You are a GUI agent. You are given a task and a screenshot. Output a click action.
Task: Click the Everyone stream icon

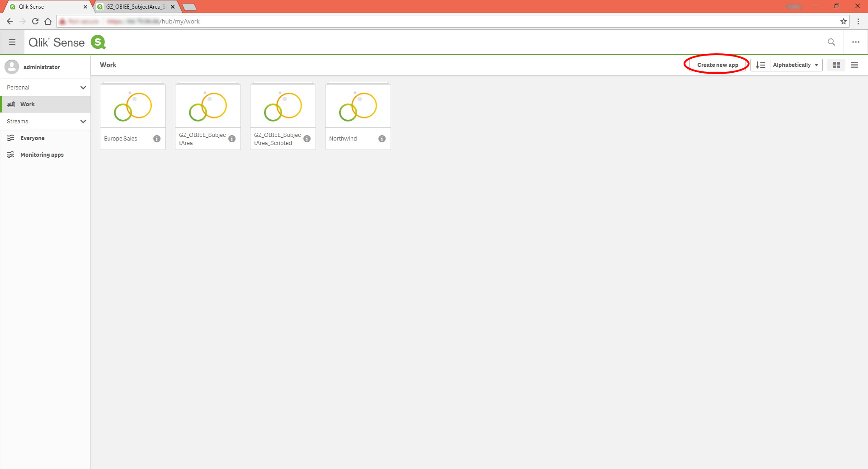[x=10, y=138]
